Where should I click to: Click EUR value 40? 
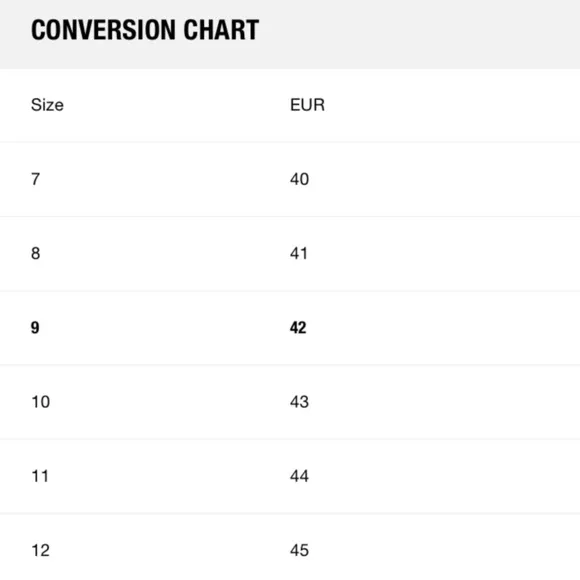coord(299,179)
